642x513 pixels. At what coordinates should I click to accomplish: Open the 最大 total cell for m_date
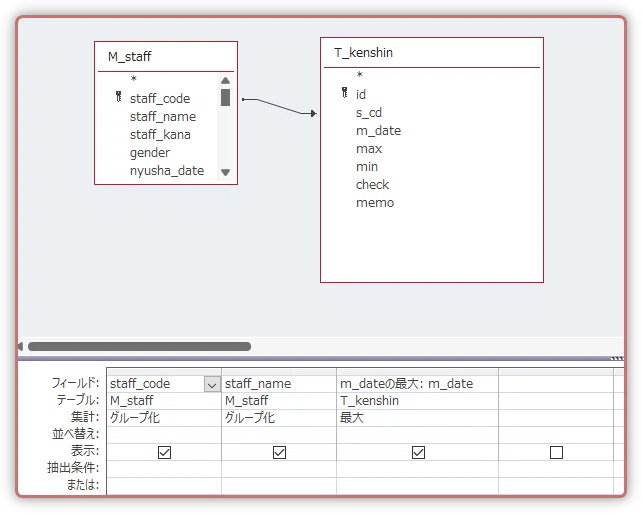[x=418, y=418]
